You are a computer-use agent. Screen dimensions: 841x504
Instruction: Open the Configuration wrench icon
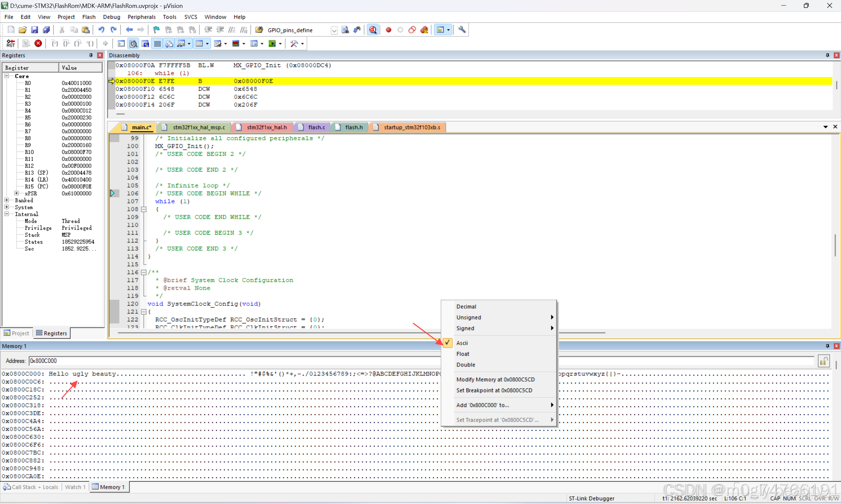pyautogui.click(x=462, y=30)
